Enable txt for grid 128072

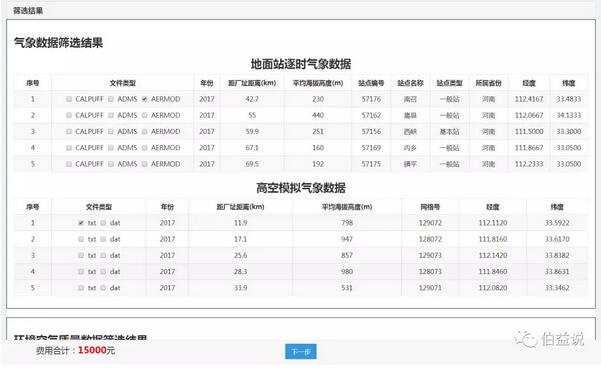(x=81, y=239)
